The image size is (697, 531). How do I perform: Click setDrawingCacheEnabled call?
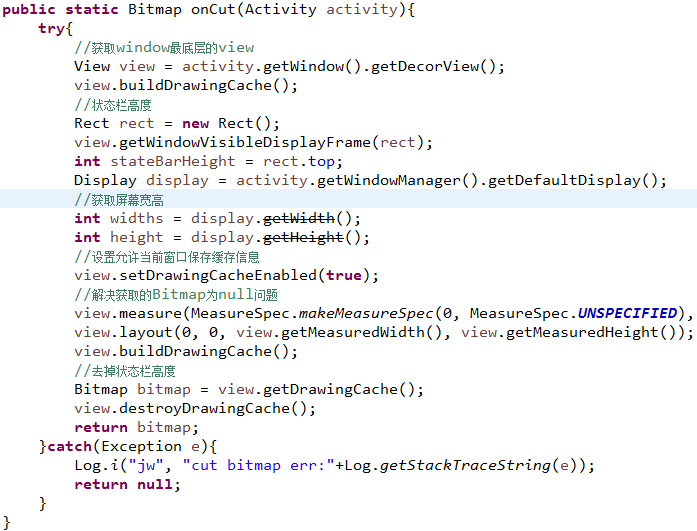[x=218, y=275]
